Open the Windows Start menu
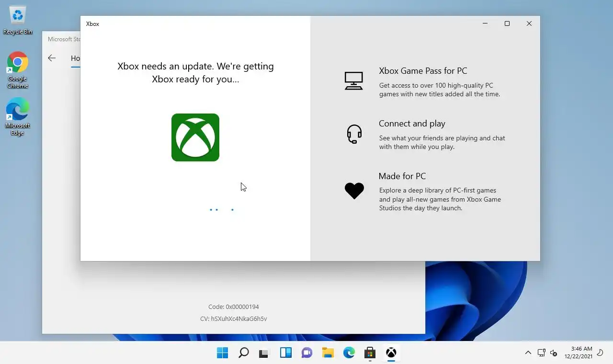613x364 pixels. point(223,353)
